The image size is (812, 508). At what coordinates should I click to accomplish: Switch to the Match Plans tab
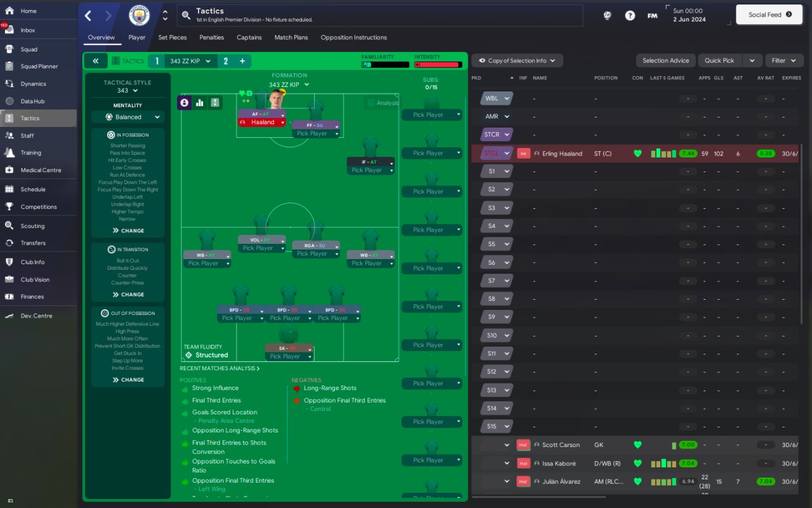click(x=291, y=37)
